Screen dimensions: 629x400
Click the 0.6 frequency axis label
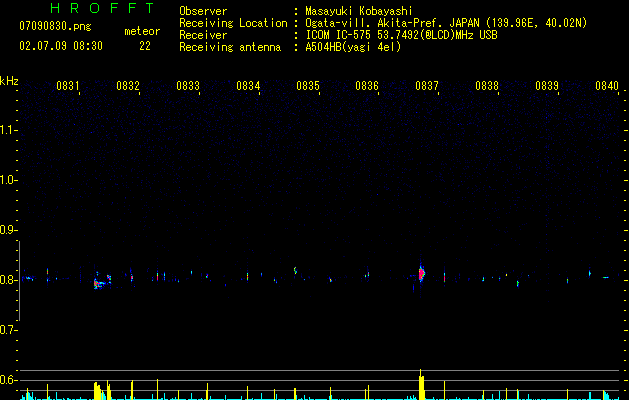8,380
